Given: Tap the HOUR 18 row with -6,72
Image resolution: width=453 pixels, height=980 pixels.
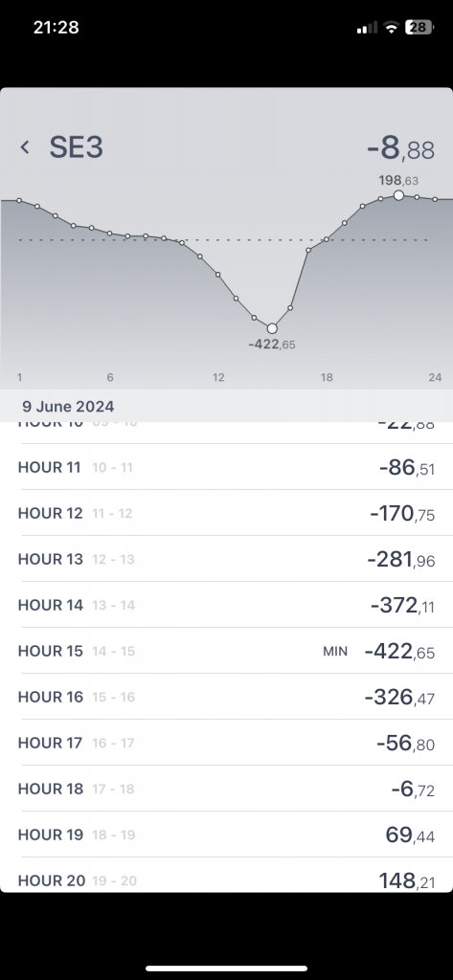Looking at the screenshot, I should pos(226,789).
